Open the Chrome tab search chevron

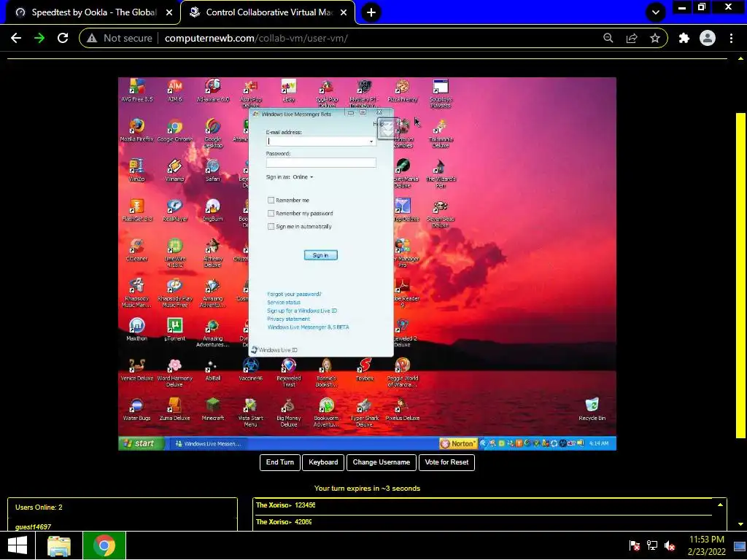point(656,12)
